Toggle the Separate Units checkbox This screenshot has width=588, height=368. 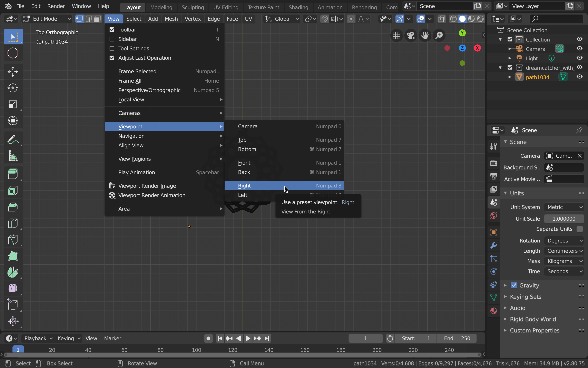coord(579,229)
